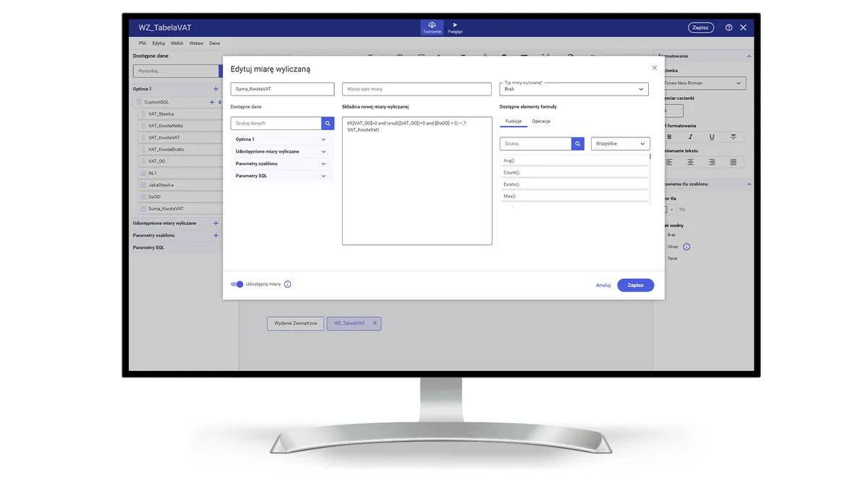Viewport: 868px width, 486px height.
Task: Switch to the Operacje tab
Action: tap(541, 121)
